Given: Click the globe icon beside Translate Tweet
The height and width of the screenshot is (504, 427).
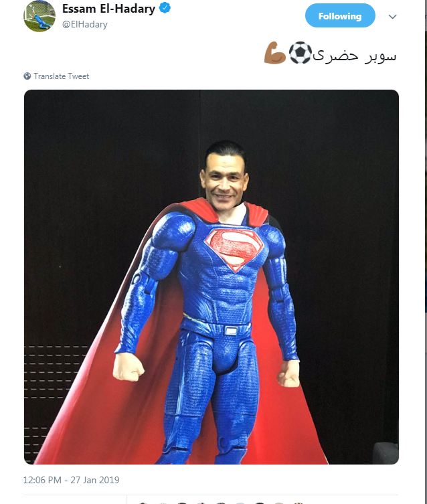Looking at the screenshot, I should point(27,76).
